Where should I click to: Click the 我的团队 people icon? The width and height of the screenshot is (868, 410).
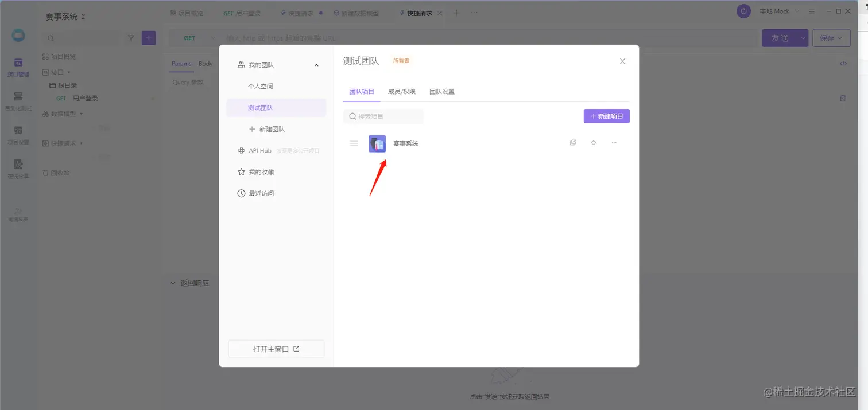click(241, 65)
